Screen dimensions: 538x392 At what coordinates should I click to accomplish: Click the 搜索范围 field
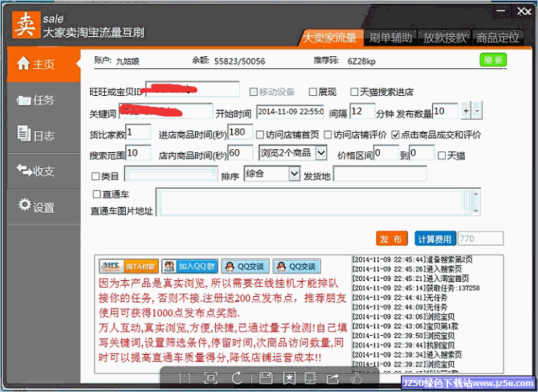coord(139,152)
